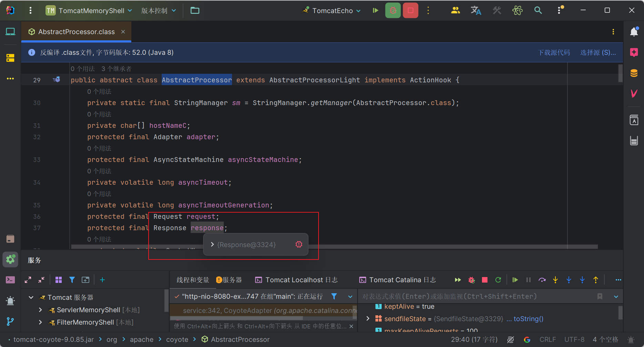Screen dimensions: 644x347
Task: Rerun the Tomcat server
Action: tap(498, 280)
